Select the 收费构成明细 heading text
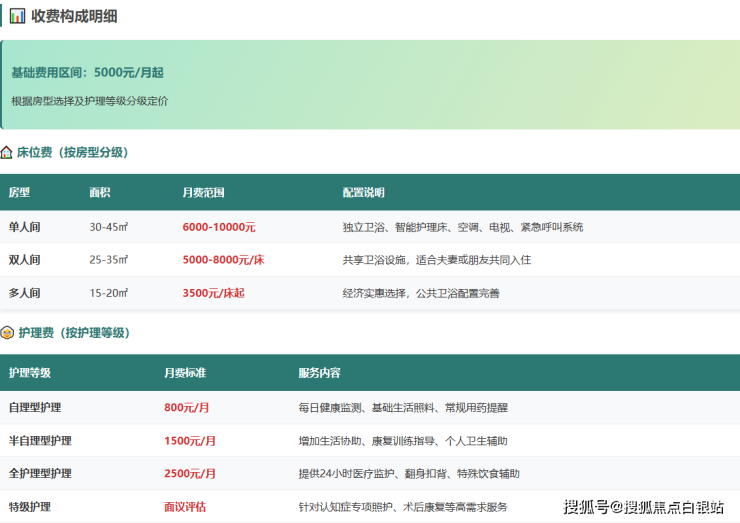This screenshot has width=740, height=523. click(x=73, y=15)
